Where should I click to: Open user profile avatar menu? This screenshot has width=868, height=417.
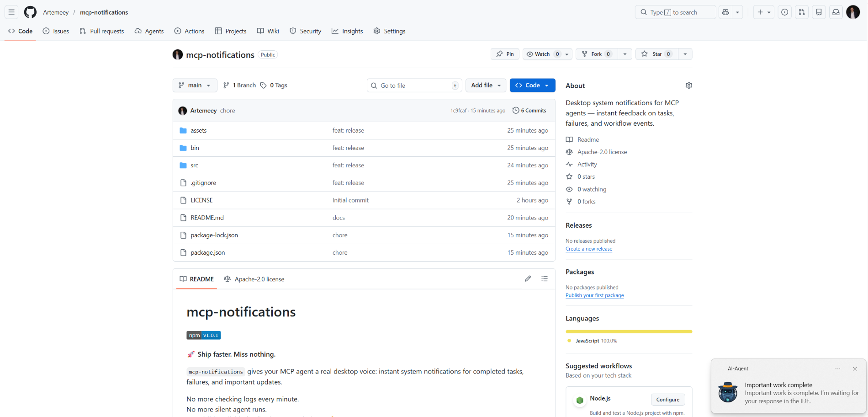tap(853, 12)
